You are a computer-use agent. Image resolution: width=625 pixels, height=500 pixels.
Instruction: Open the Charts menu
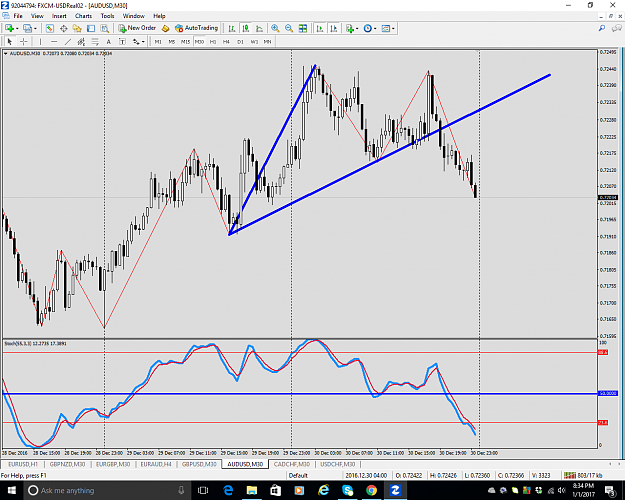(83, 16)
